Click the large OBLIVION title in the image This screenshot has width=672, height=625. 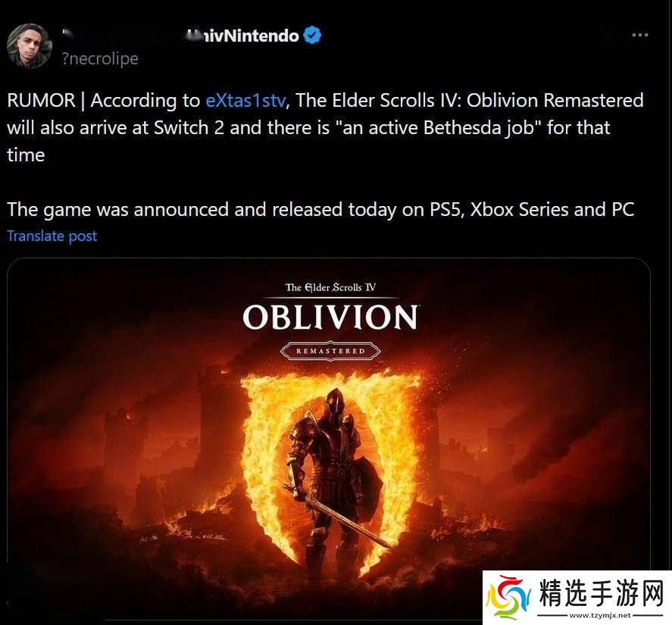click(330, 317)
